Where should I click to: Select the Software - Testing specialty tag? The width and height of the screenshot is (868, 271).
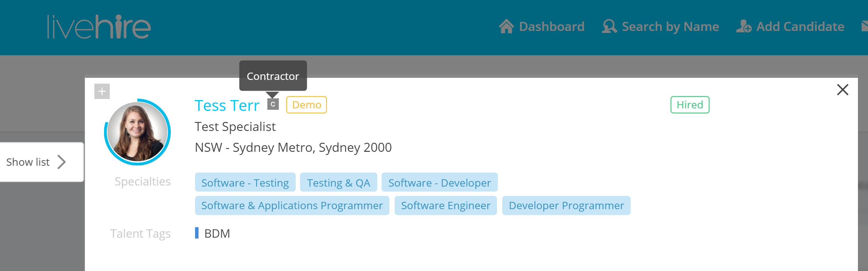pos(245,182)
